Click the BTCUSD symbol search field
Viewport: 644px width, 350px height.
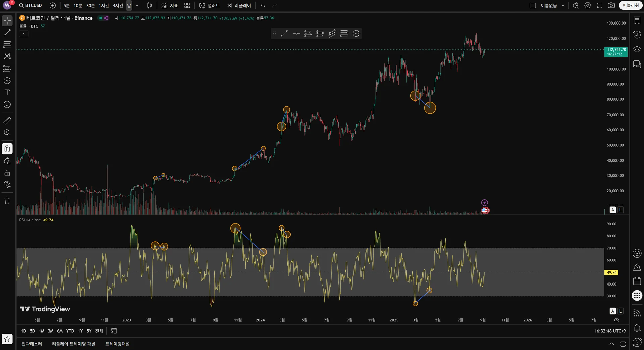click(31, 5)
